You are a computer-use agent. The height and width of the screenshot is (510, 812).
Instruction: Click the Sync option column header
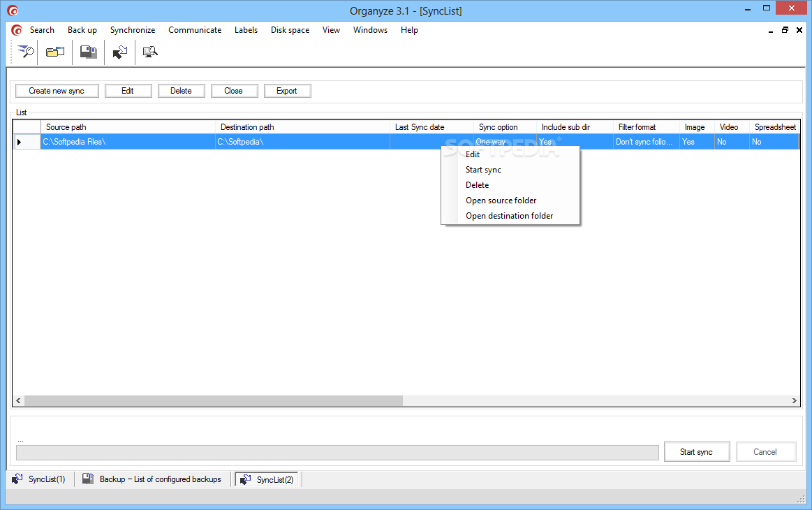(505, 127)
